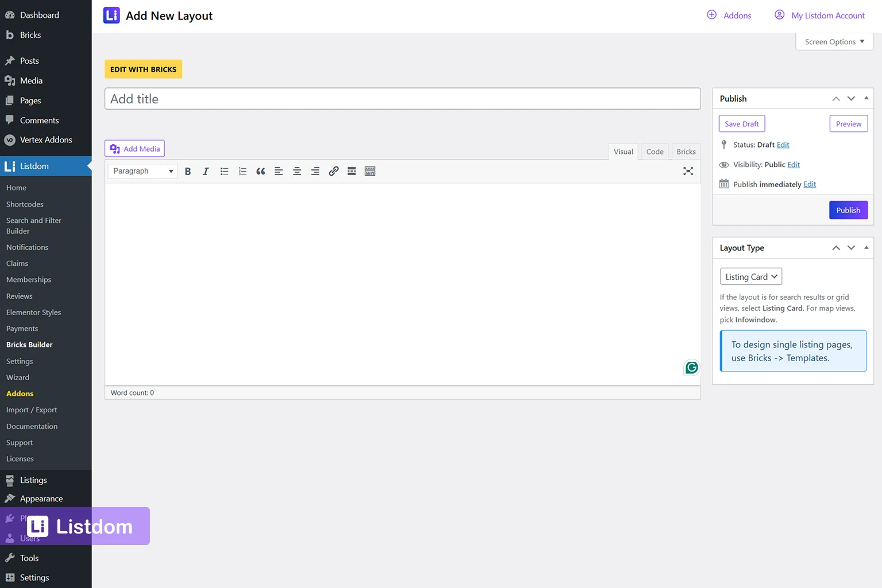Screen dimensions: 882x588
Task: Open the Paragraph format dropdown
Action: [142, 171]
